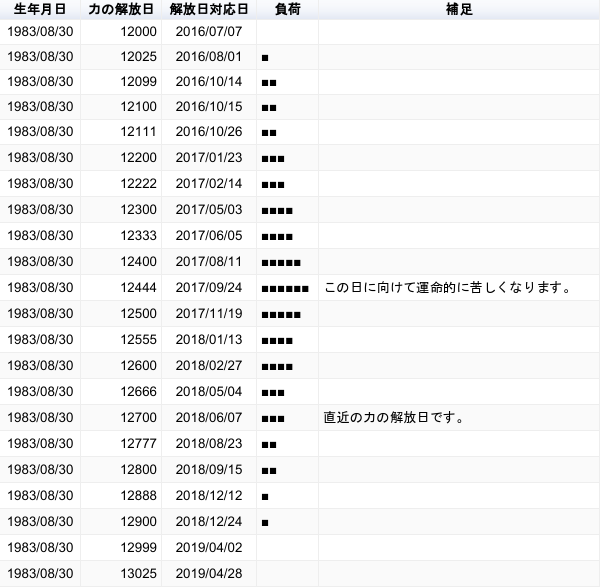Image resolution: width=600 pixels, height=587 pixels.
Task: Select cell with value 12777
Action: (x=121, y=444)
